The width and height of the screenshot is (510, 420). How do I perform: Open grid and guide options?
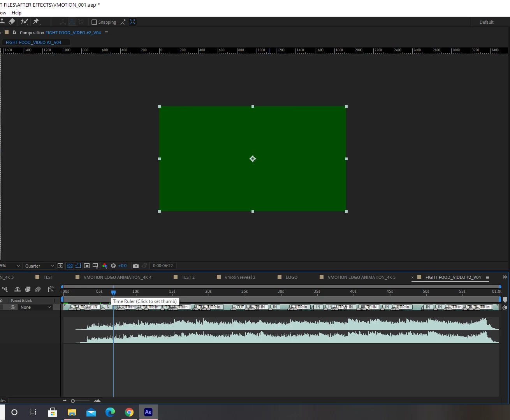click(95, 266)
